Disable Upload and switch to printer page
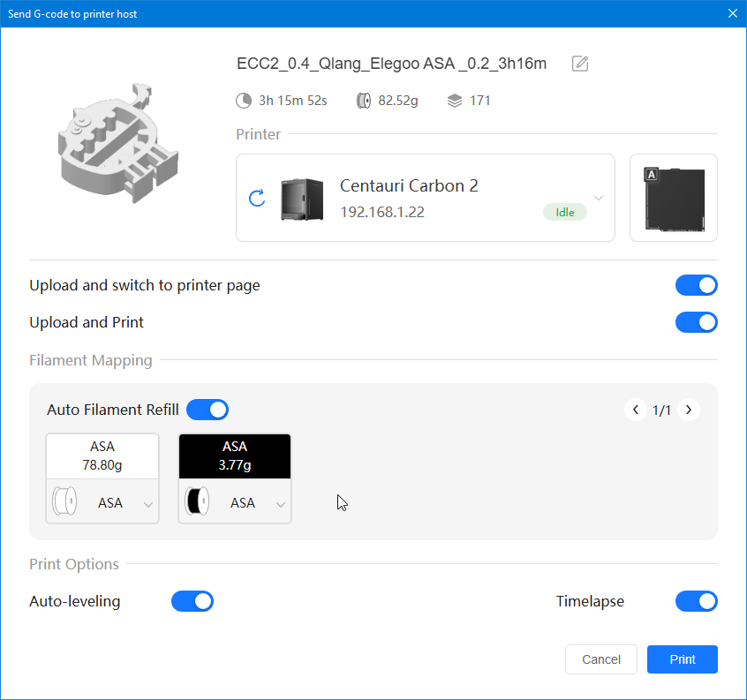 tap(696, 285)
